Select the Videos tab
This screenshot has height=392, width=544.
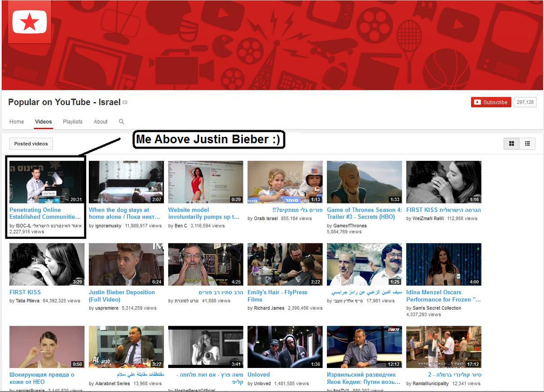coord(44,121)
